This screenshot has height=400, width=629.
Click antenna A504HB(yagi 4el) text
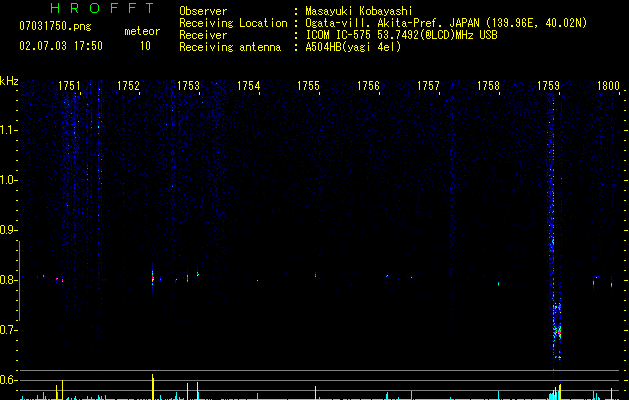(x=353, y=47)
